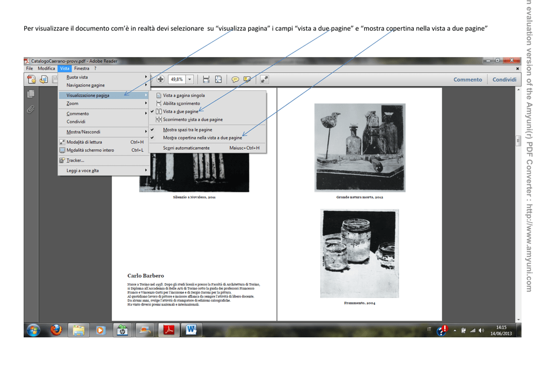Open Modalità di lettura

[x=104, y=142]
